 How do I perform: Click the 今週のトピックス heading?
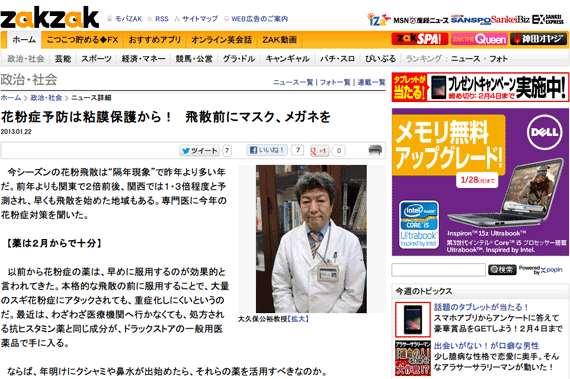424,291
